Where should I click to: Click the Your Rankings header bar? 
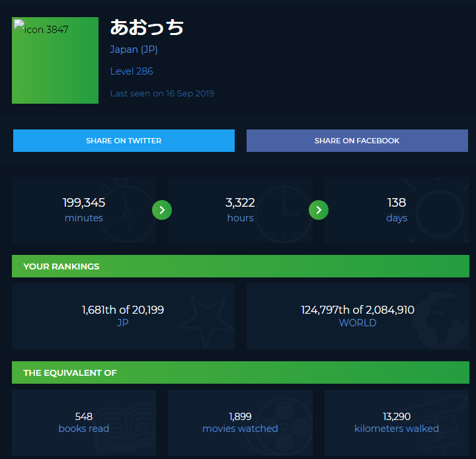(x=241, y=266)
